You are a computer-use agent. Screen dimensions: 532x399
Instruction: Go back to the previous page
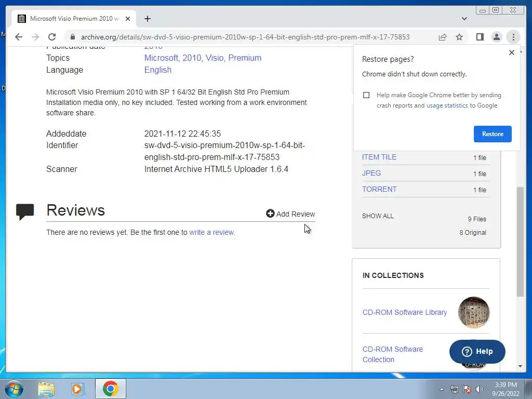point(19,37)
